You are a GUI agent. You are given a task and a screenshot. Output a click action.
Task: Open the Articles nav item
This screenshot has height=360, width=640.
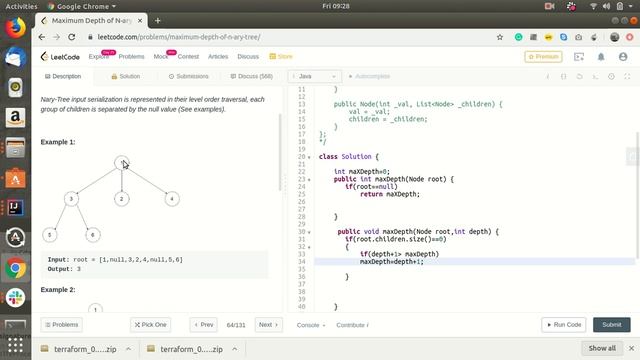tap(218, 57)
